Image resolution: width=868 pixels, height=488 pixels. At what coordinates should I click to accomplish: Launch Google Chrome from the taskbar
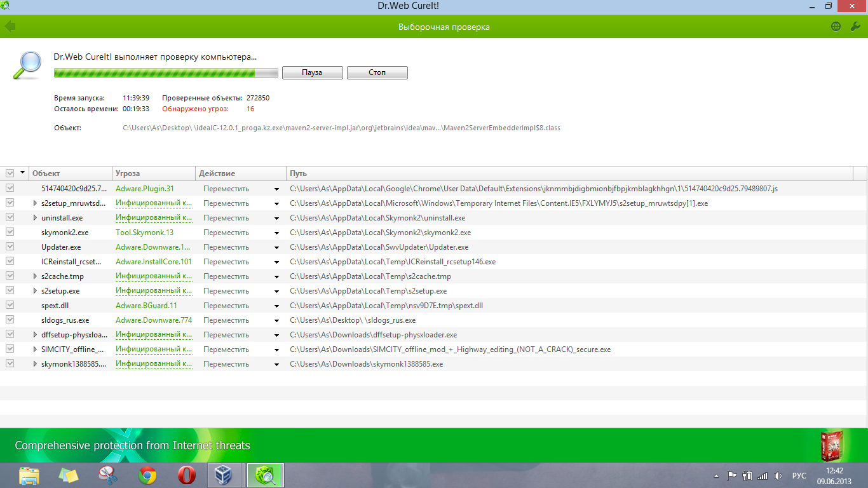tap(147, 475)
